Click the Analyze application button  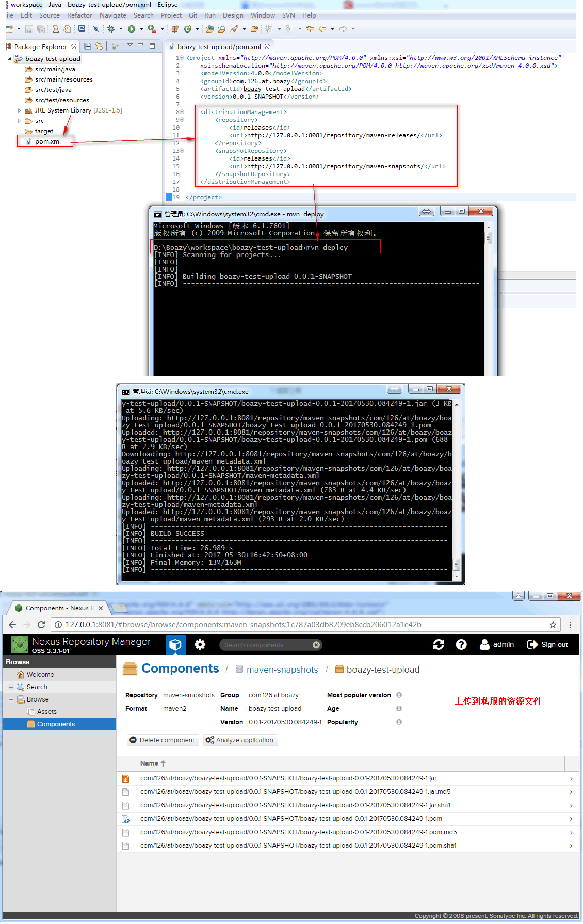pos(240,740)
